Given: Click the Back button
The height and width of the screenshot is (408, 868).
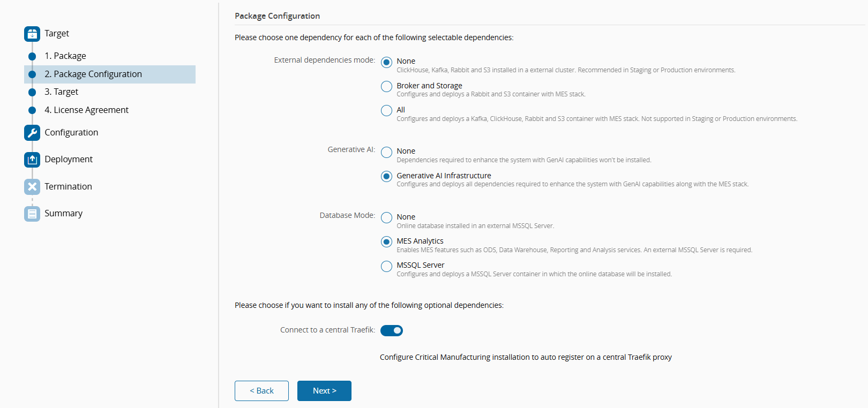Looking at the screenshot, I should click(261, 391).
